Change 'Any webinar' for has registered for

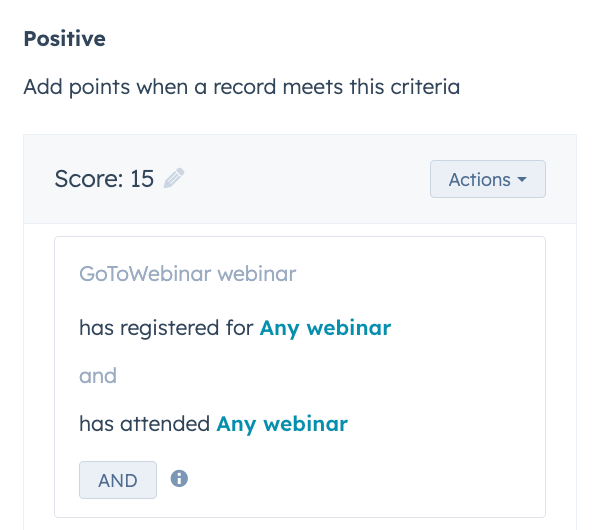(x=325, y=328)
